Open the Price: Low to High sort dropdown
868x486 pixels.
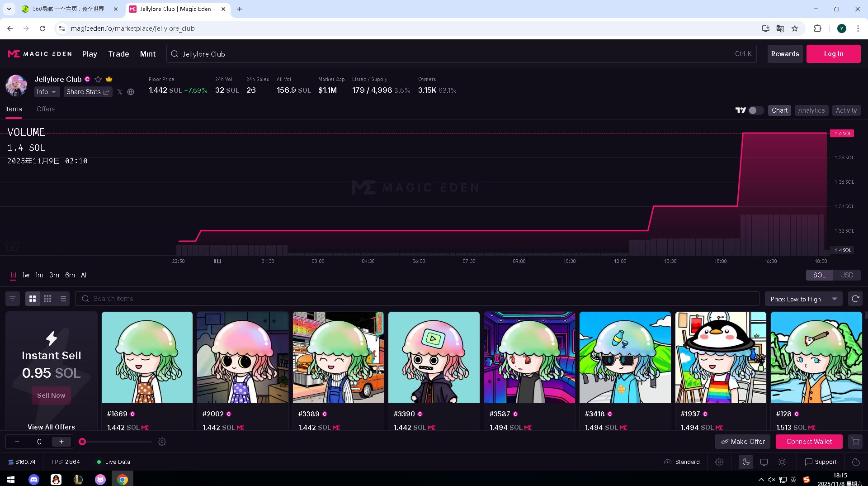803,299
